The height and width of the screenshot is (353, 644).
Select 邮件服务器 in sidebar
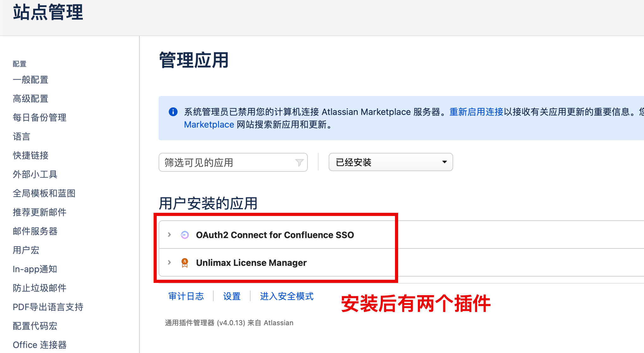pyautogui.click(x=35, y=231)
